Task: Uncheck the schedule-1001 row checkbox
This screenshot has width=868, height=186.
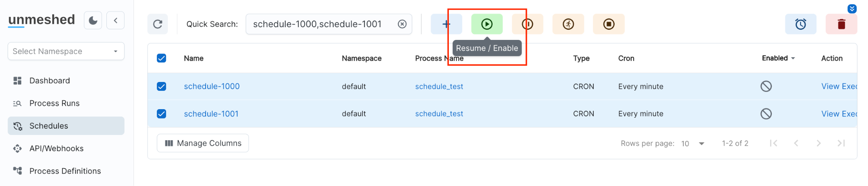Action: click(161, 114)
